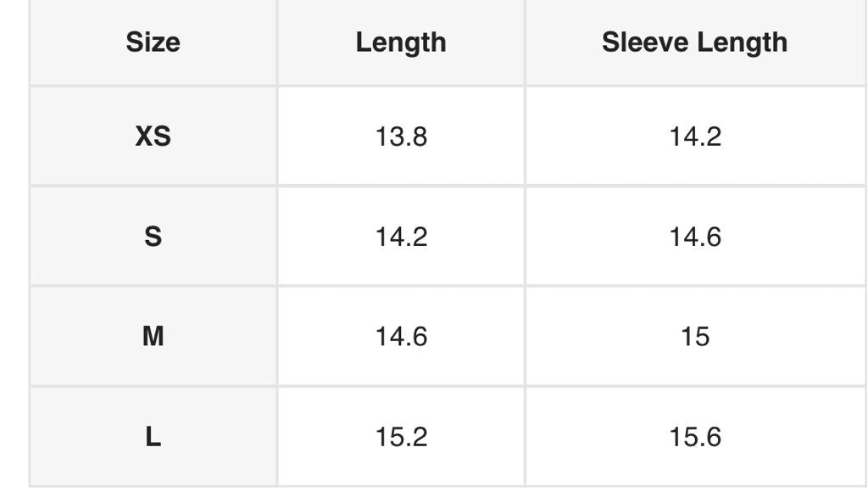Click the Sleeve Length value for S
The height and width of the screenshot is (492, 868).
(695, 236)
